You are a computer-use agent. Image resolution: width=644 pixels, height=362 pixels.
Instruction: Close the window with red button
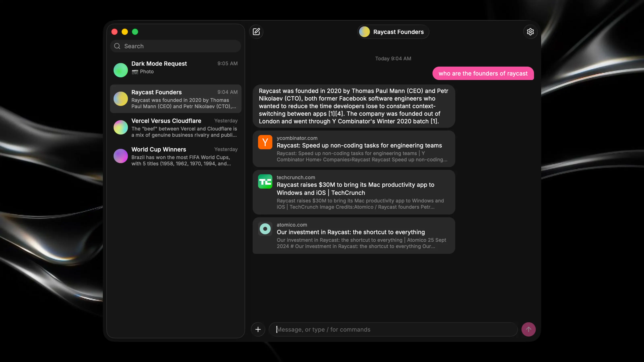pos(115,32)
